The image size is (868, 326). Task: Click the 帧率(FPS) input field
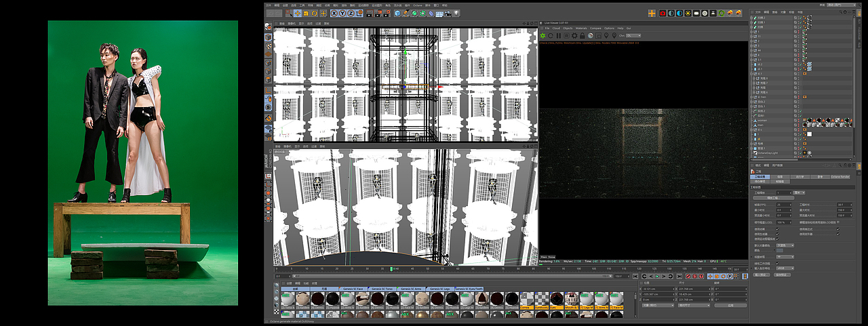(784, 204)
